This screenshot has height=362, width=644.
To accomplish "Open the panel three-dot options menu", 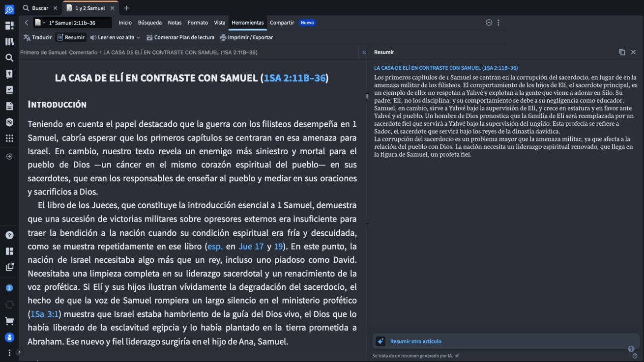I will 498,23.
